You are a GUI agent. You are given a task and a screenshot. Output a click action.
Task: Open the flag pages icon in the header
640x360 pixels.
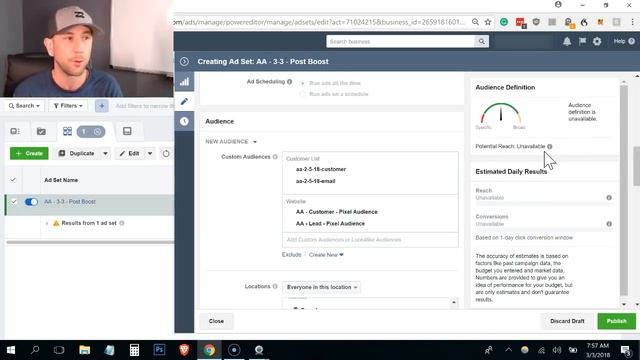582,41
